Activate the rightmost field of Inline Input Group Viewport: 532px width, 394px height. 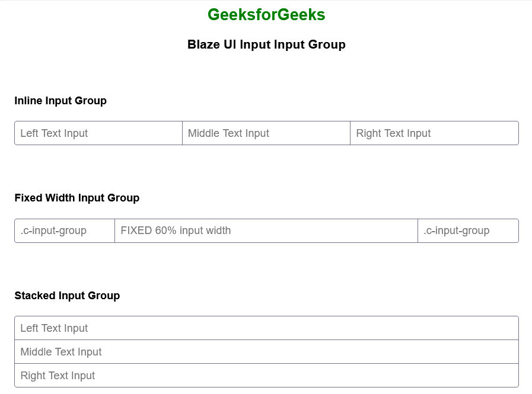pyautogui.click(x=434, y=133)
